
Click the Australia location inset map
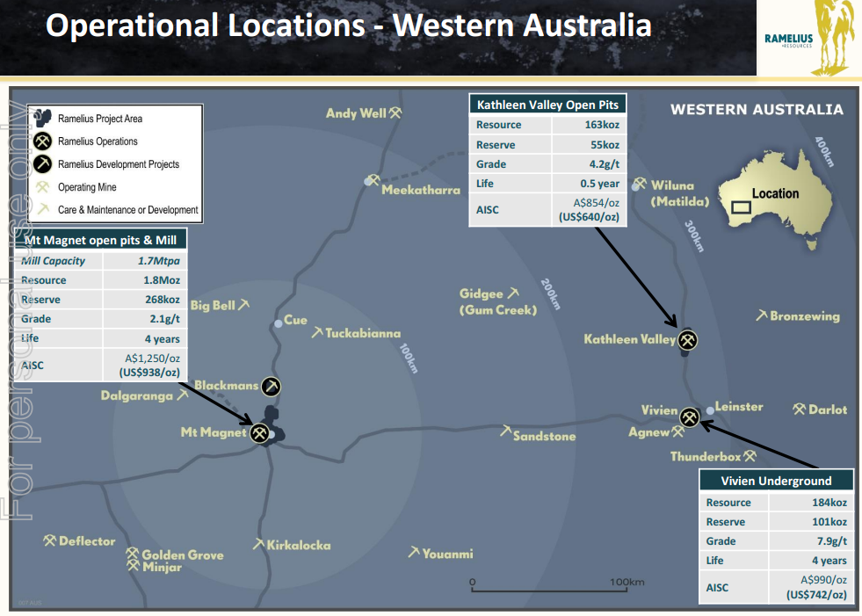click(776, 200)
